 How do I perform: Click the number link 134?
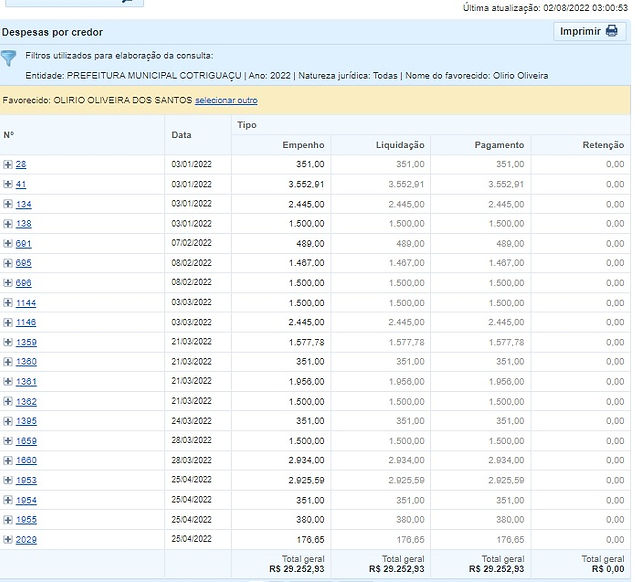click(24, 204)
